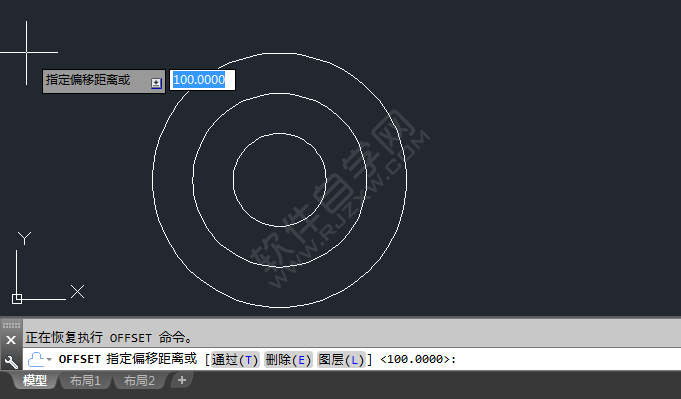Screen dimensions: 681x399
Task: Open command line customize wrench icon
Action: pos(11,361)
